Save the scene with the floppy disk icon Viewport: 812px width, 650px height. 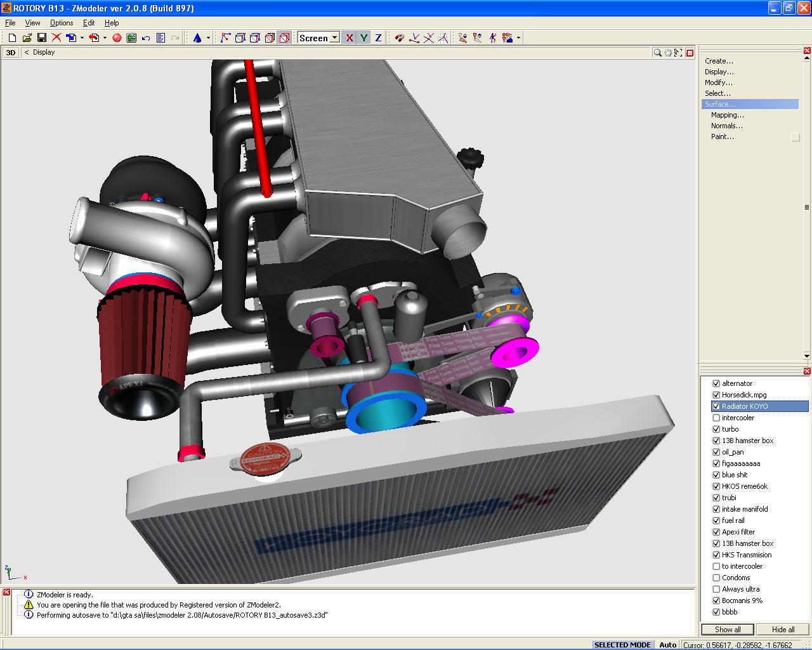point(42,38)
